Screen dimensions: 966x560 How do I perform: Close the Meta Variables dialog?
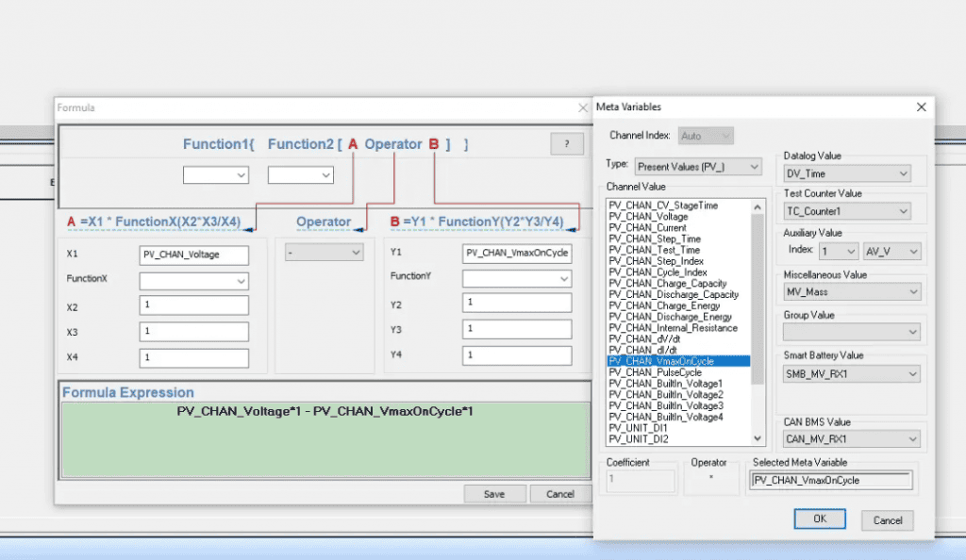[921, 107]
